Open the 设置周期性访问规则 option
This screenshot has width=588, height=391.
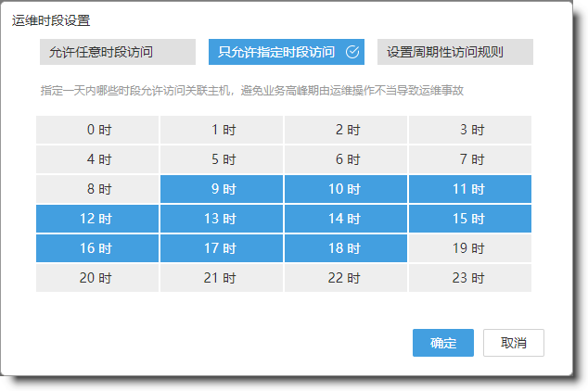click(454, 52)
